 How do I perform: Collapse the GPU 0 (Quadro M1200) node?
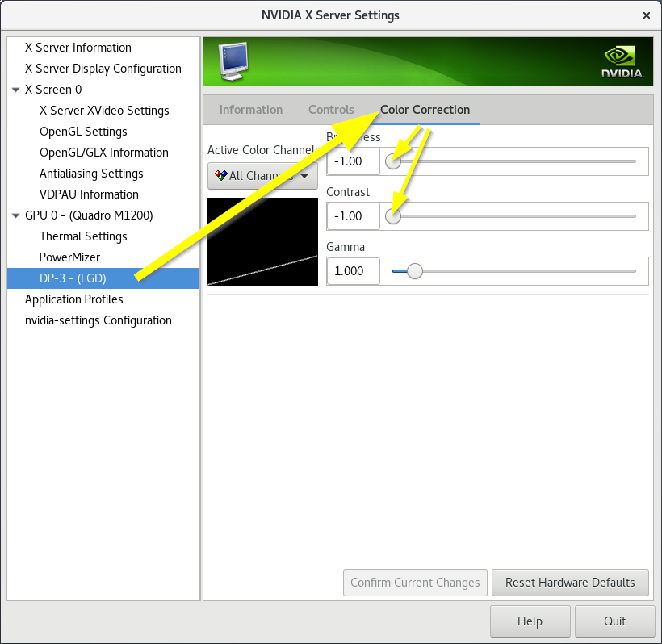(x=16, y=215)
